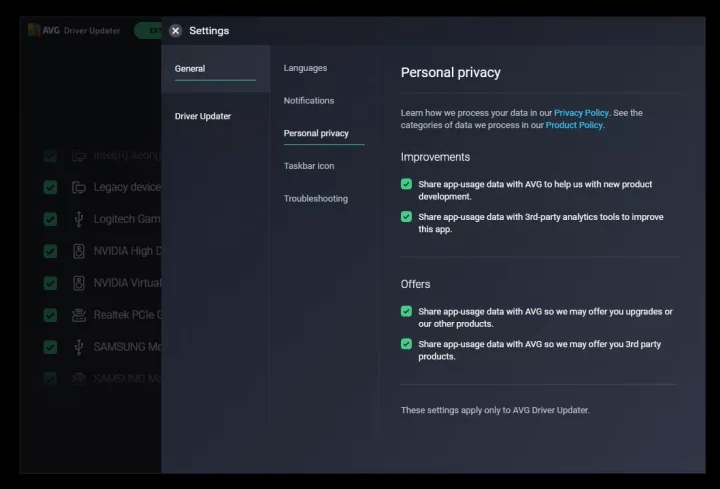Click the Legacy device icon

79,187
